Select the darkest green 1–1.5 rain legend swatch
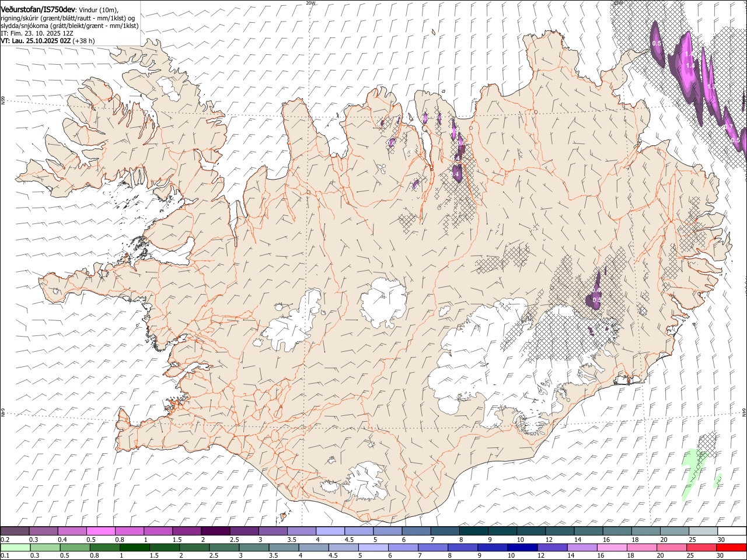 click(x=134, y=547)
